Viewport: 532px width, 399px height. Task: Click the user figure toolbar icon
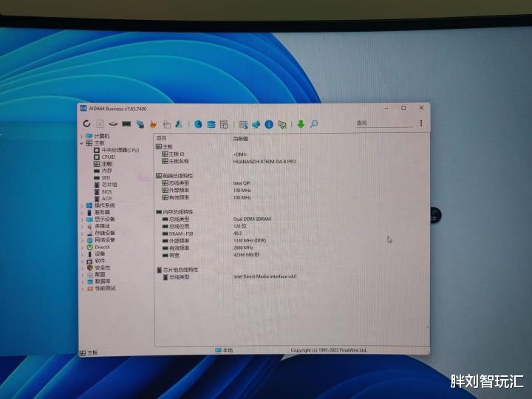[179, 124]
